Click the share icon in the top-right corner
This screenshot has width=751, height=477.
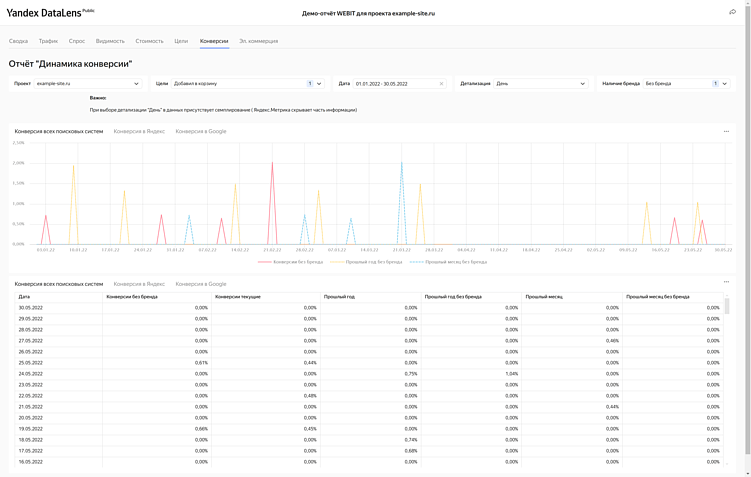(x=732, y=13)
